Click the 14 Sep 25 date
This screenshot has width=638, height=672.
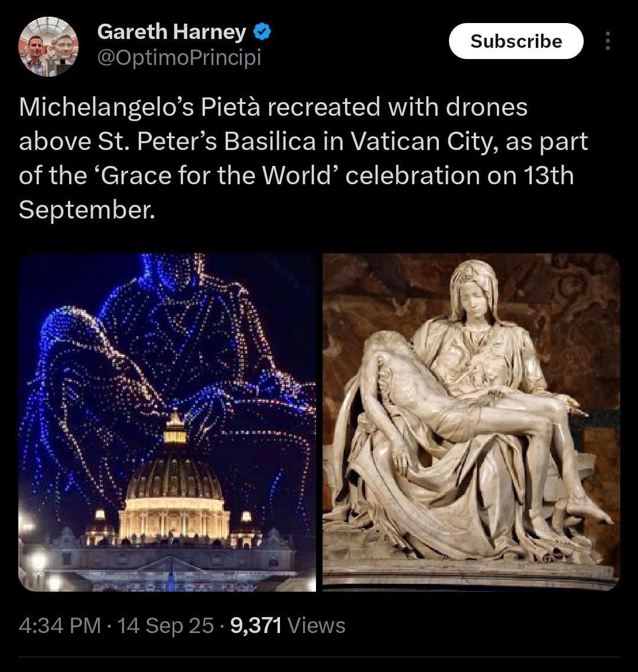click(x=165, y=625)
